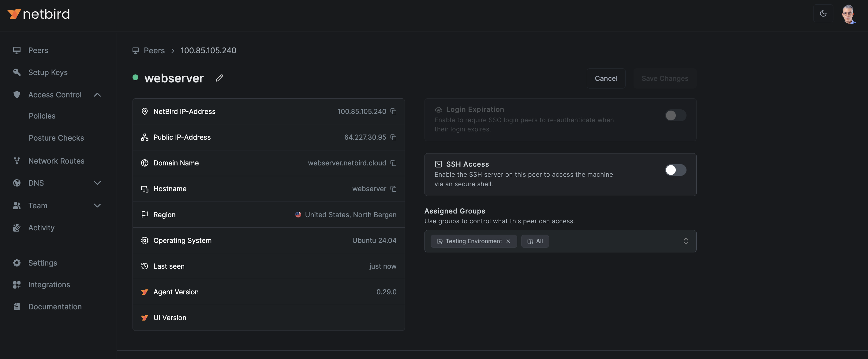This screenshot has width=868, height=359.
Task: Go to Policies under Access Control
Action: [x=42, y=116]
